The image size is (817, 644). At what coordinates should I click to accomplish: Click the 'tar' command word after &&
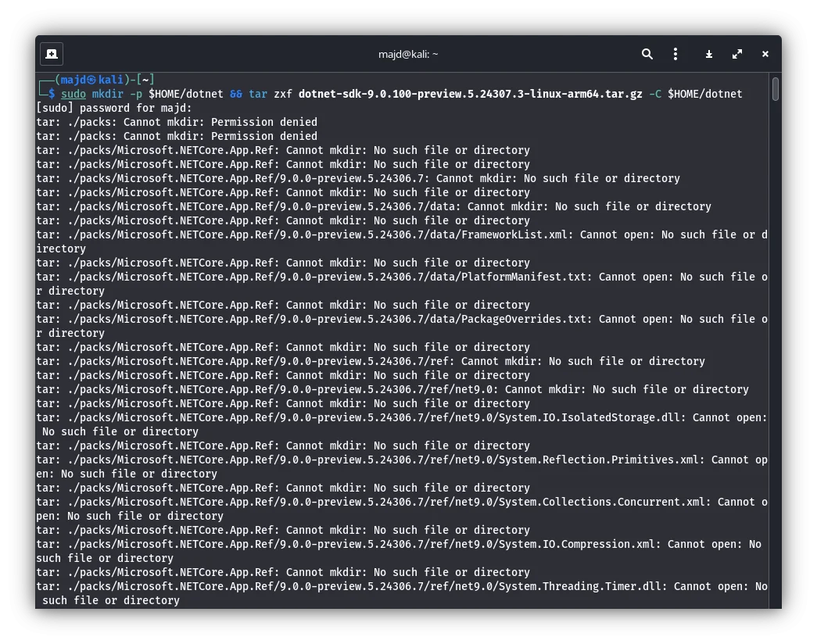pyautogui.click(x=258, y=94)
